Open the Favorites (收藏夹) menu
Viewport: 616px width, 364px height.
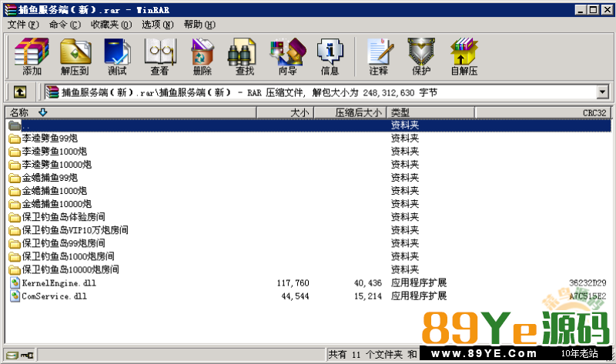(111, 25)
